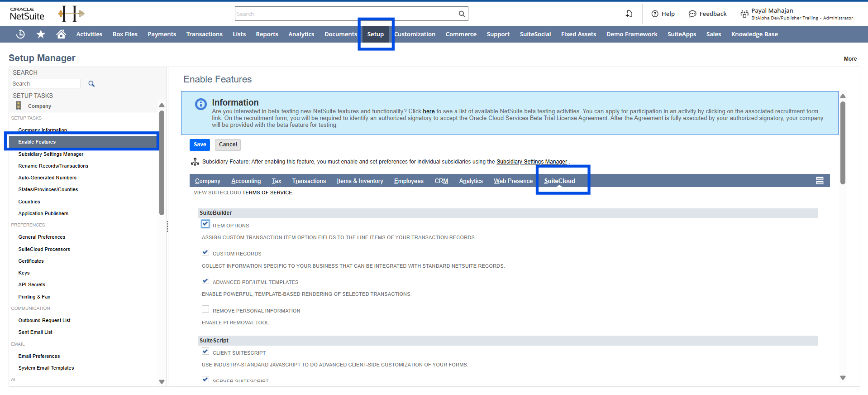Click the Save button
868x395 pixels.
[x=200, y=145]
